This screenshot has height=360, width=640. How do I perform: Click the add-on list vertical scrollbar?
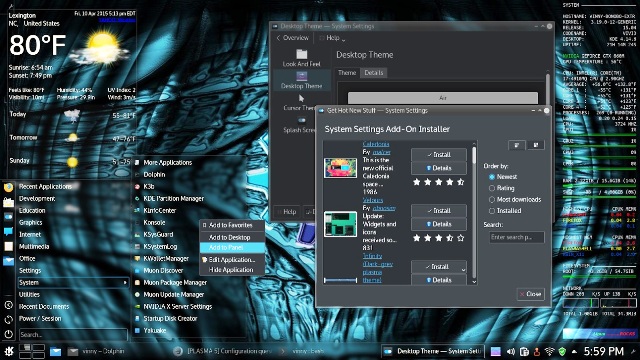pos(474,156)
